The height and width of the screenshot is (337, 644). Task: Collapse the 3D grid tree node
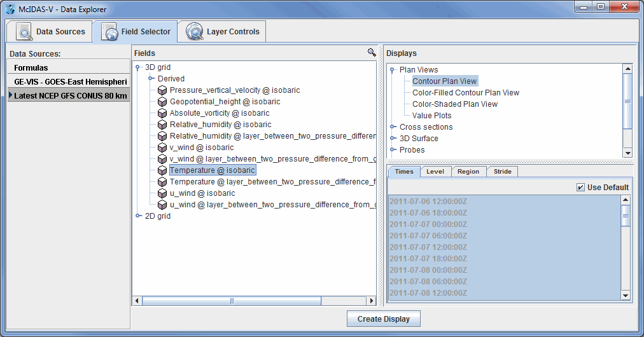click(139, 68)
